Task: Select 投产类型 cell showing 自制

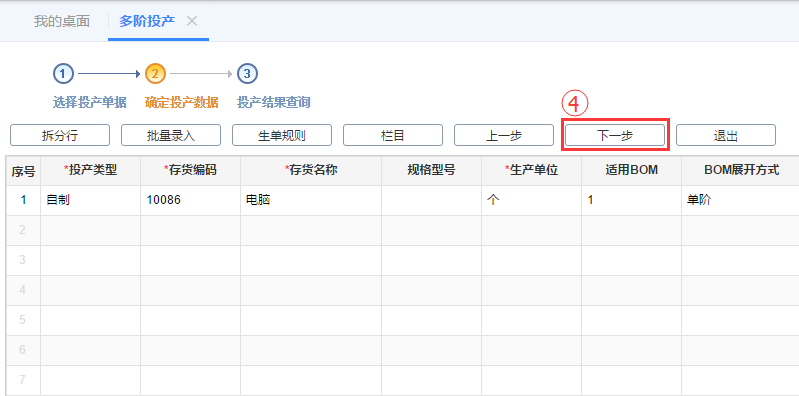Action: click(91, 200)
